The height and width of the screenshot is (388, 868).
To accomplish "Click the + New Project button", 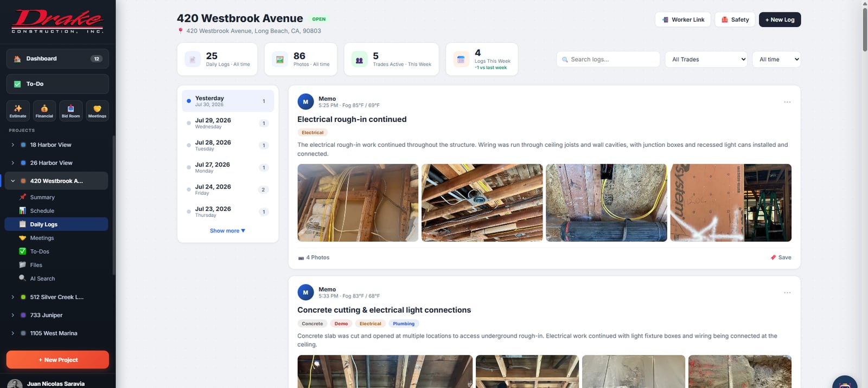I will [58, 360].
